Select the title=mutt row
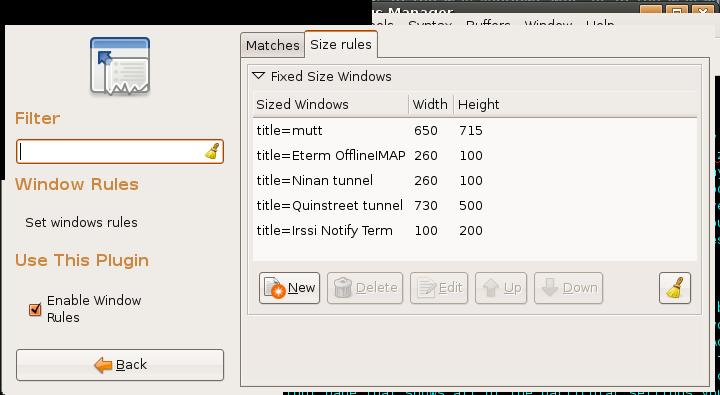720x395 pixels. click(474, 130)
